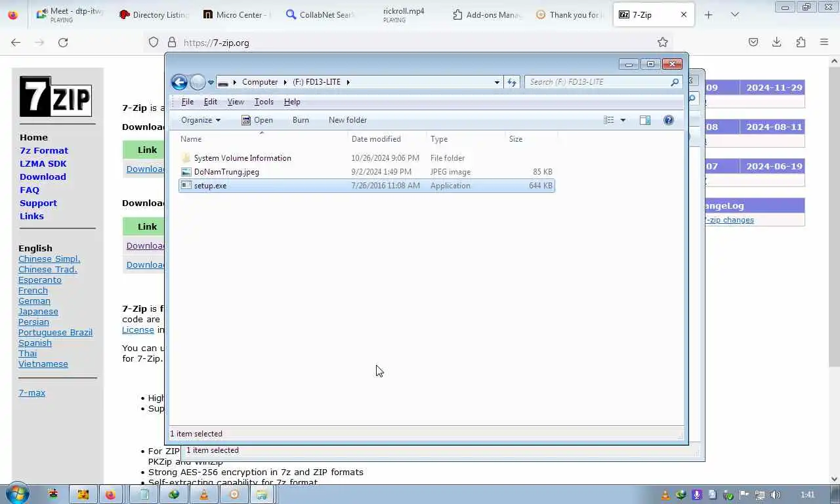Click the Firefox back arrow
The width and height of the screenshot is (840, 504).
[x=16, y=43]
